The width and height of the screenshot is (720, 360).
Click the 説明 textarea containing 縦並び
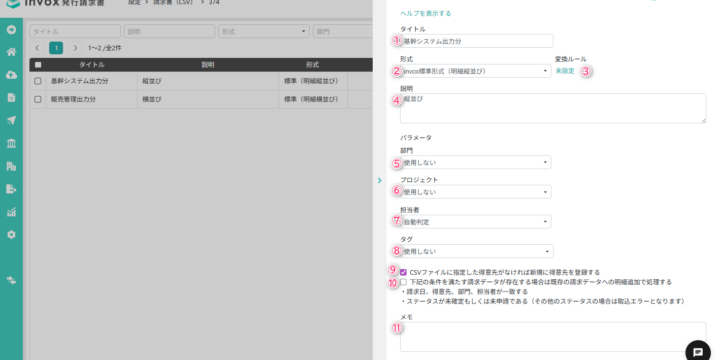[x=553, y=108]
